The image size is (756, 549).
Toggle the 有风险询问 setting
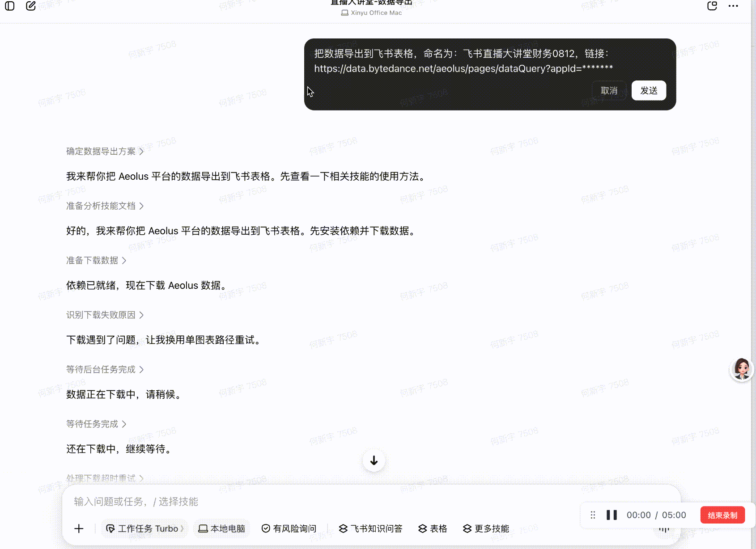[x=289, y=528]
